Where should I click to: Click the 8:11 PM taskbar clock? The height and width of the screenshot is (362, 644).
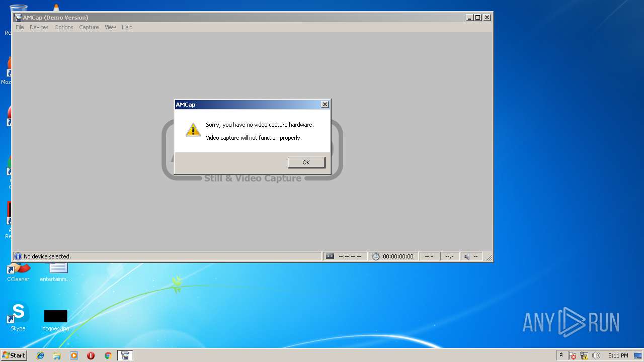tap(618, 355)
